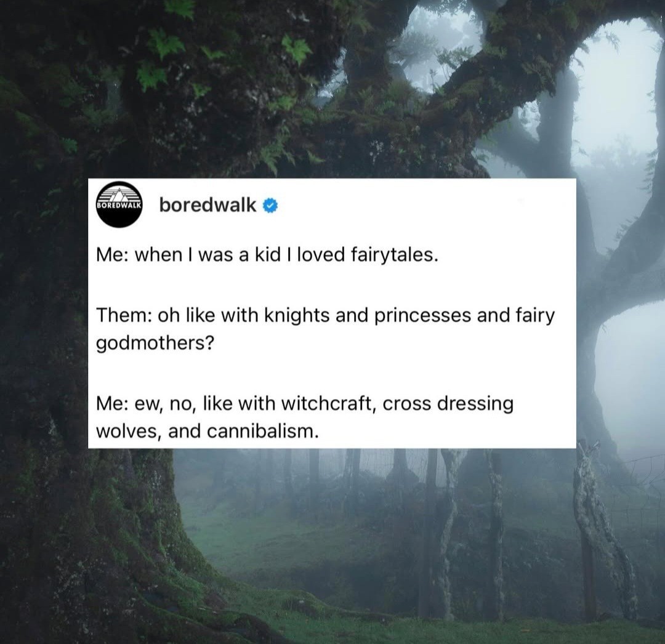This screenshot has width=665, height=644.
Task: Select the "Me: ew, no, like with witchcraft" line
Action: (305, 403)
